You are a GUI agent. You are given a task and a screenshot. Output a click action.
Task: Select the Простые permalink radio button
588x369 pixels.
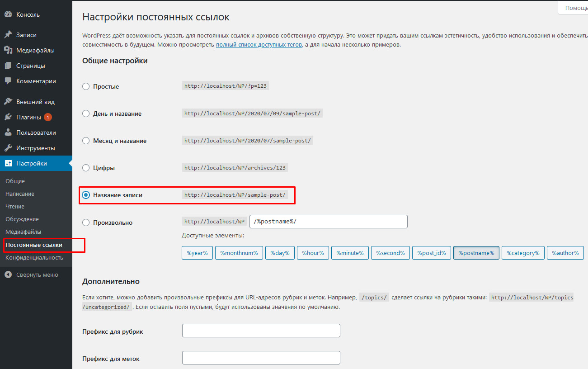[x=86, y=86]
